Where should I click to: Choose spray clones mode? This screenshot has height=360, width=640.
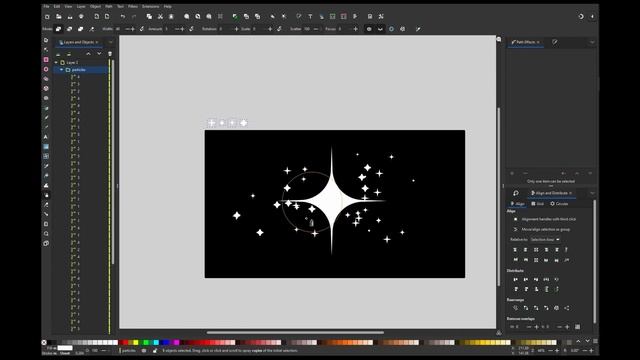point(69,29)
